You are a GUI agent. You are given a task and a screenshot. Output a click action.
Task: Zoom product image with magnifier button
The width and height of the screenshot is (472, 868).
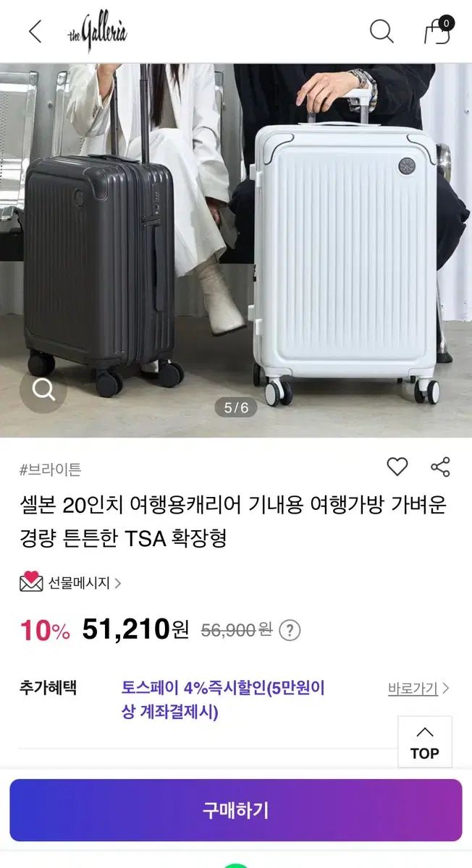click(x=43, y=390)
